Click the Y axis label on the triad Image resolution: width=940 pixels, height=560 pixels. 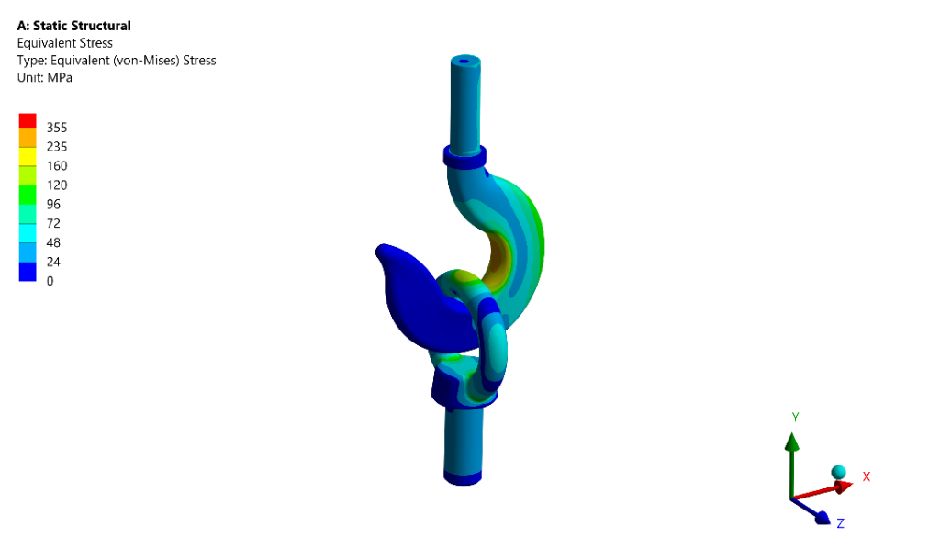coord(796,418)
